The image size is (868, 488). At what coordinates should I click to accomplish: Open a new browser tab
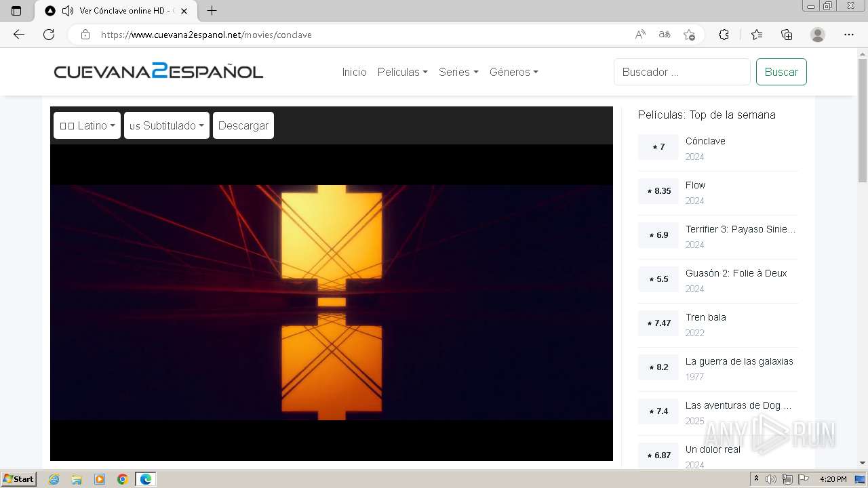pyautogui.click(x=212, y=11)
